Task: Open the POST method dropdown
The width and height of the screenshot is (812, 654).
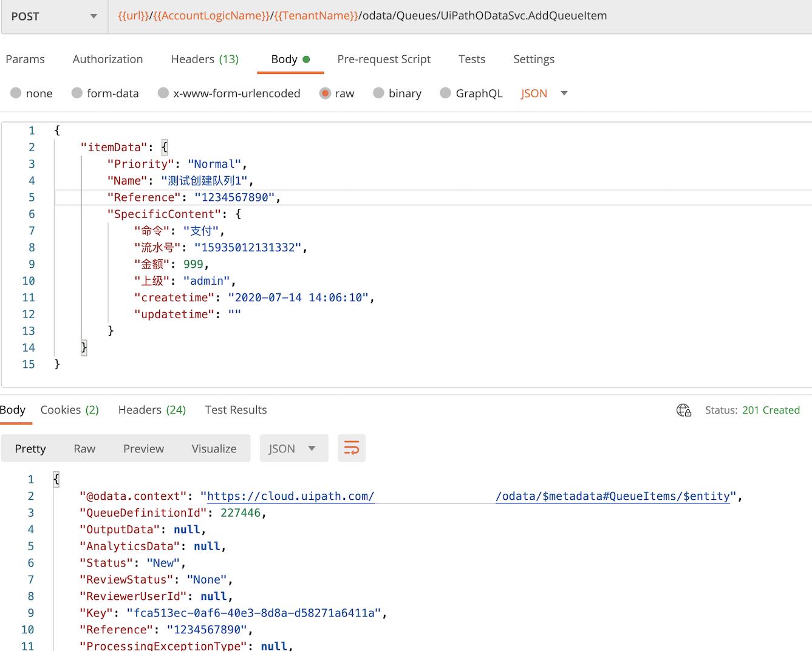Action: click(x=53, y=16)
